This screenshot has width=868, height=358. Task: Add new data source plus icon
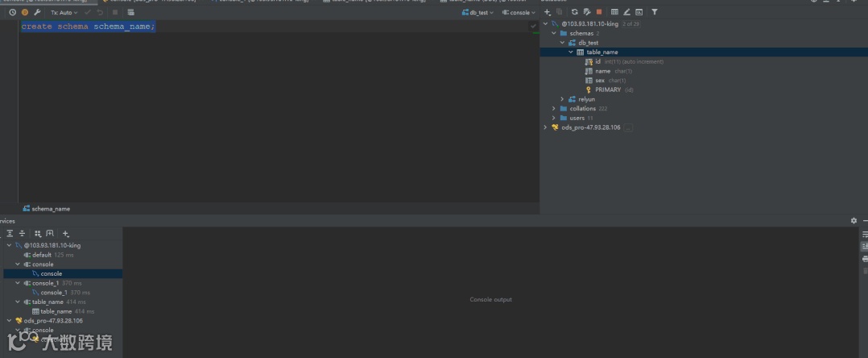[x=548, y=11]
